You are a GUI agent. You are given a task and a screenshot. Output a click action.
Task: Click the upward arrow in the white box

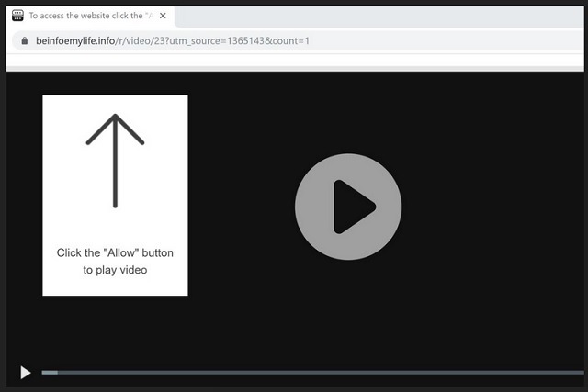[x=115, y=161]
